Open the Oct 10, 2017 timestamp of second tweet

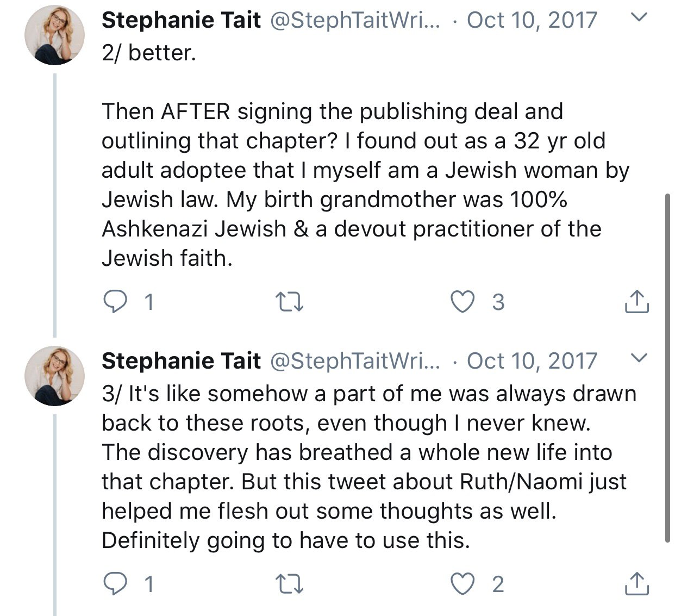coord(532,361)
